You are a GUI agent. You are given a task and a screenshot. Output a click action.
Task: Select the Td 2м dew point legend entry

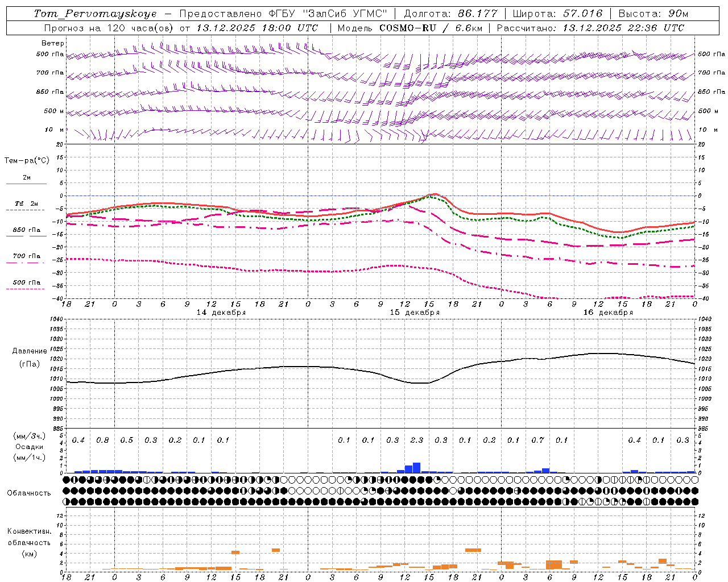point(27,203)
